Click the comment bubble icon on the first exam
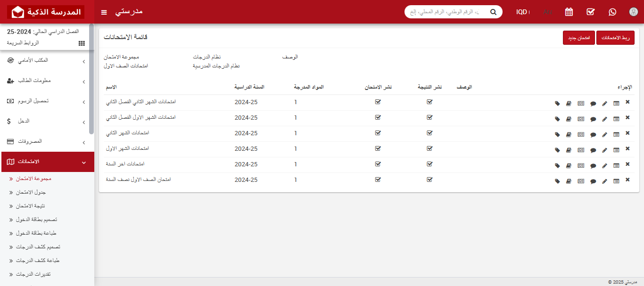The width and height of the screenshot is (644, 286). point(593,103)
